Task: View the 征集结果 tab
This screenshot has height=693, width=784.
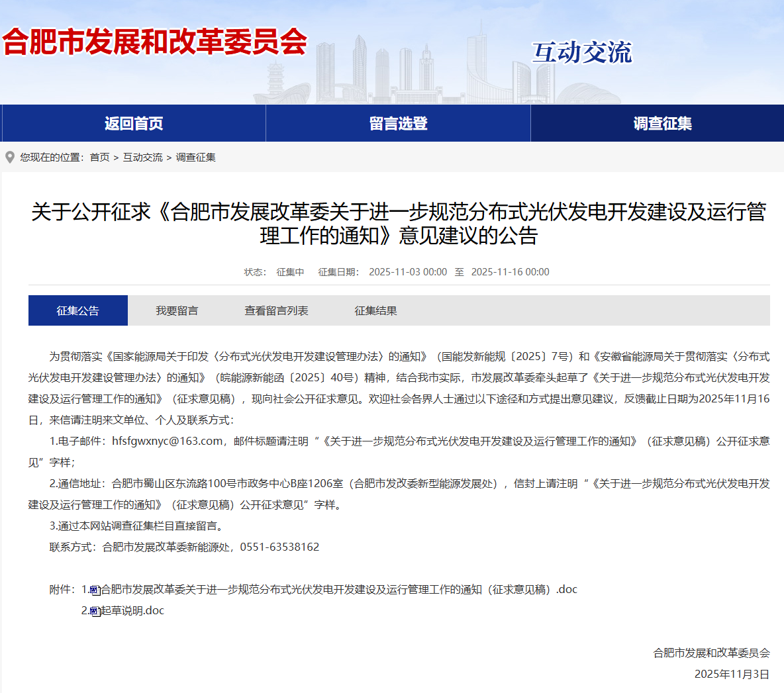Action: coord(375,310)
